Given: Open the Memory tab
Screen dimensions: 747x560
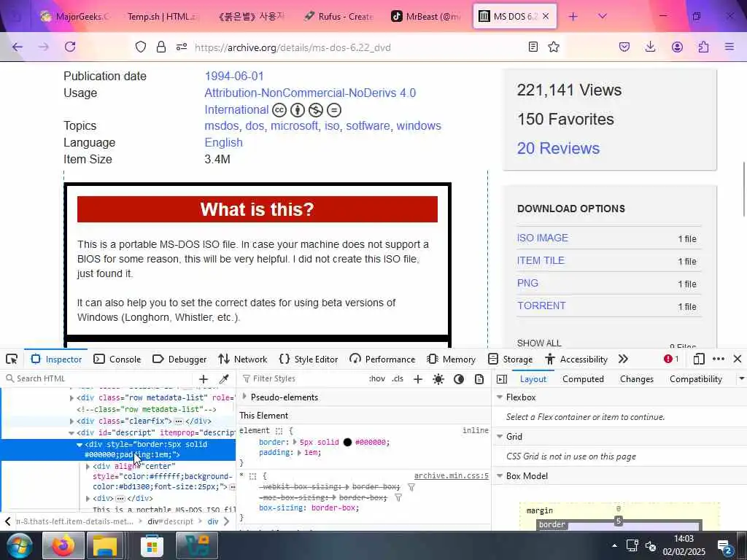Looking at the screenshot, I should click(x=451, y=359).
